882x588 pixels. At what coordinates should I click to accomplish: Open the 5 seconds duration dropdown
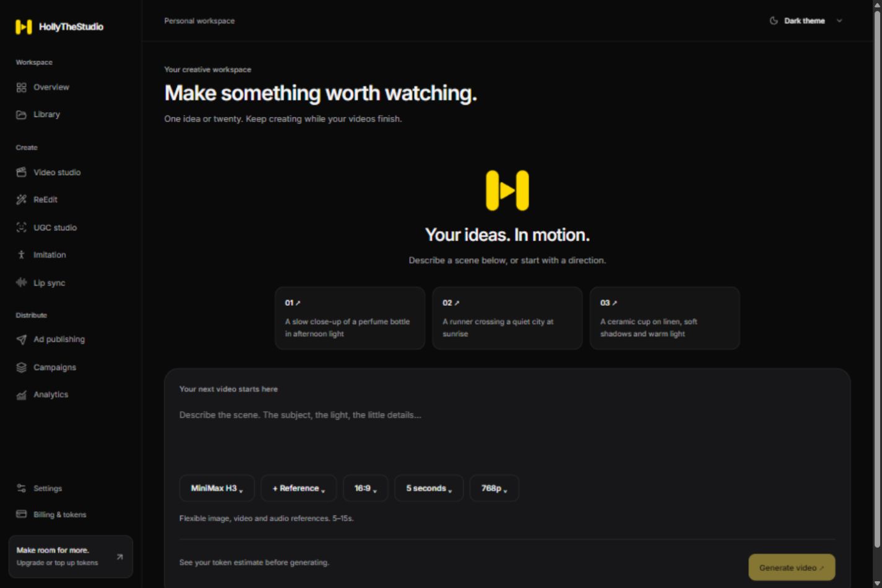[x=429, y=488]
